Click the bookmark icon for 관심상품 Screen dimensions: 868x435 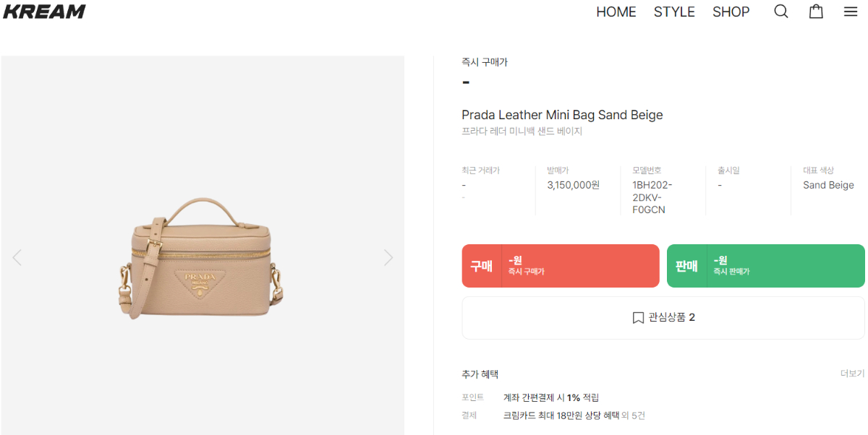[x=638, y=318]
